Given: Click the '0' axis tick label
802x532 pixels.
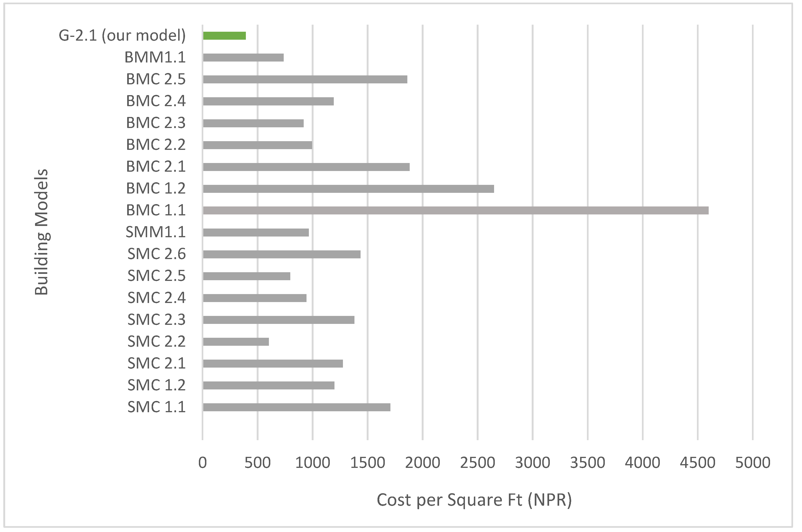Looking at the screenshot, I should click(202, 463).
